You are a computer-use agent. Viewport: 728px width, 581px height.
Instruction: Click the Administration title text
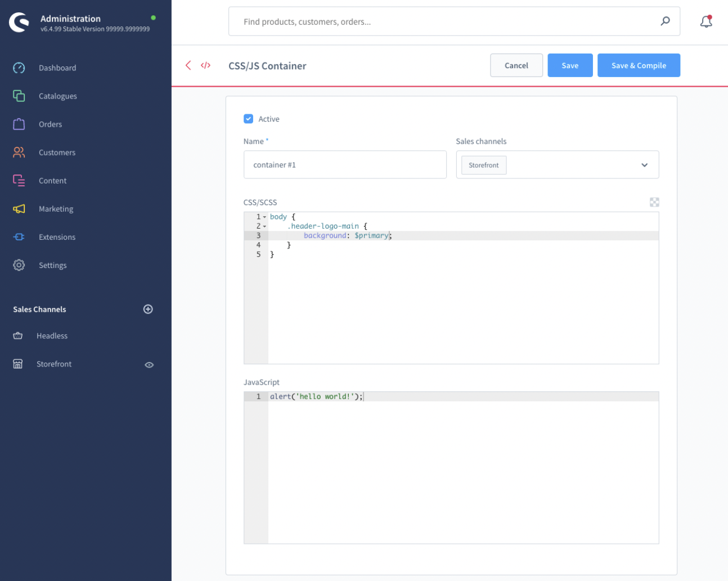pos(70,19)
